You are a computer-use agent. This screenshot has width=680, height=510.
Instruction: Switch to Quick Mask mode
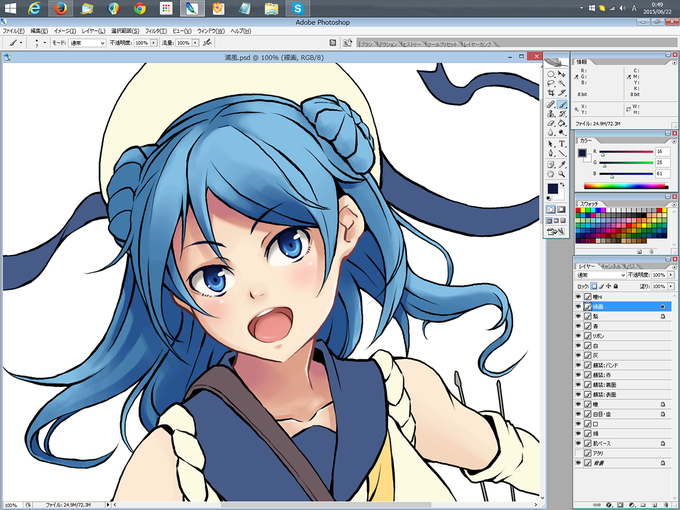coord(562,209)
